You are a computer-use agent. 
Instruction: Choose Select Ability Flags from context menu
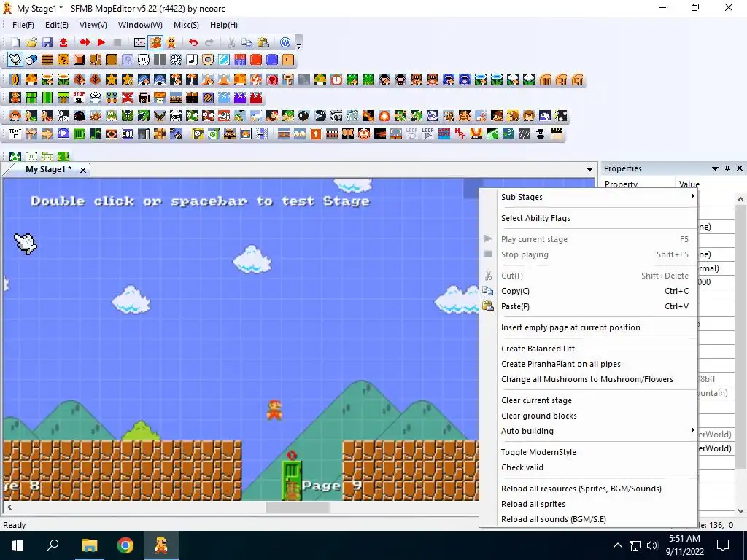(589, 218)
